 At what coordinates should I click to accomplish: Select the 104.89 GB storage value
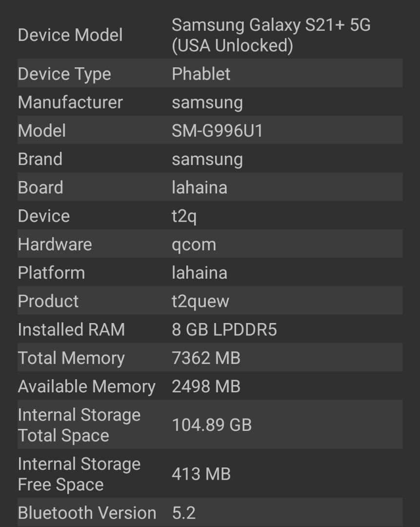coord(212,425)
